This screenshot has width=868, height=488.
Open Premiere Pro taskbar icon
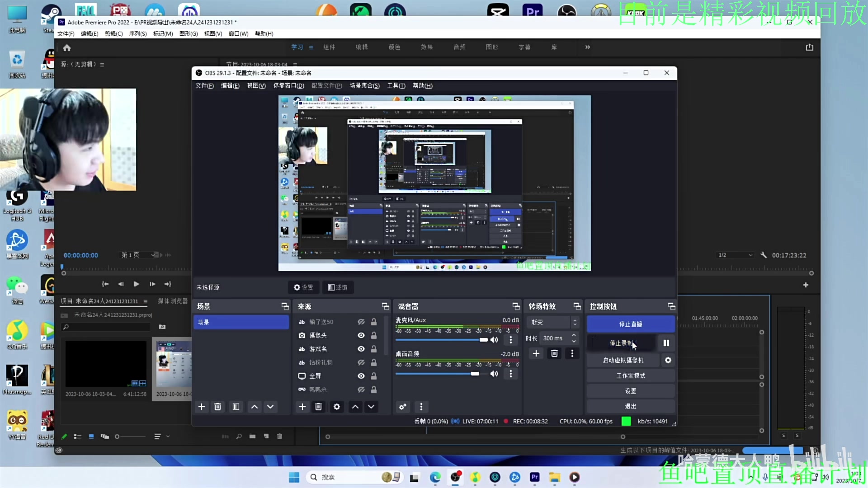pos(535,477)
